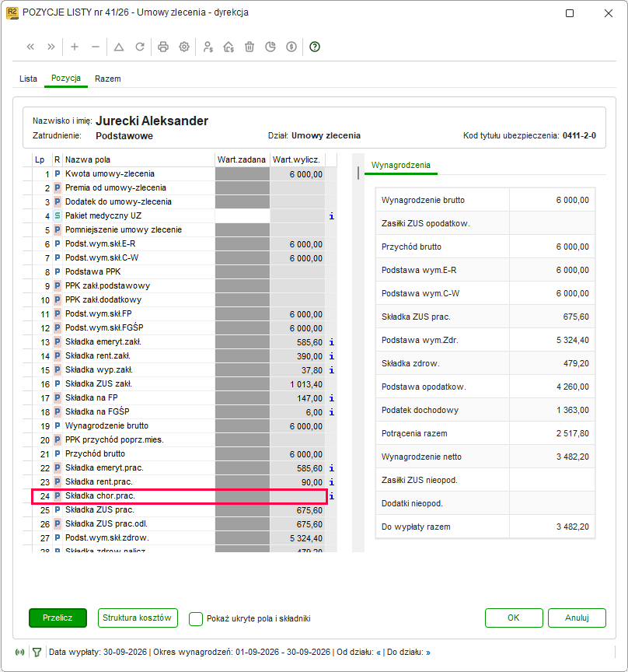Viewport: 628px width, 672px height.
Task: Show info for Składka rent.zakł.
Action: [332, 356]
